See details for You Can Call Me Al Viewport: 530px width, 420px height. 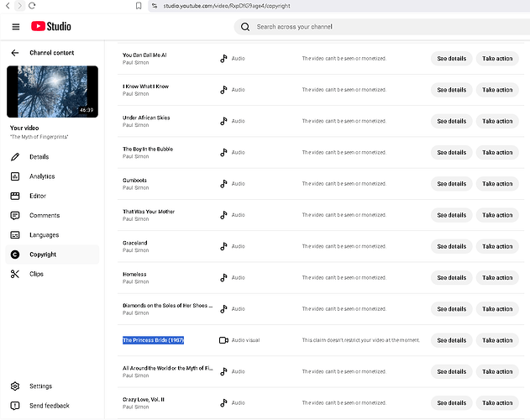coord(451,59)
